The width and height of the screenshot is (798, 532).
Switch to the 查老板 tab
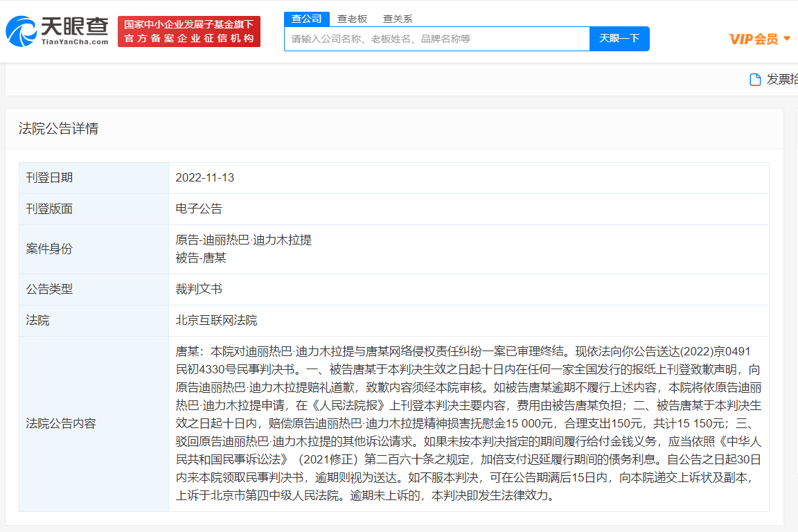(352, 19)
